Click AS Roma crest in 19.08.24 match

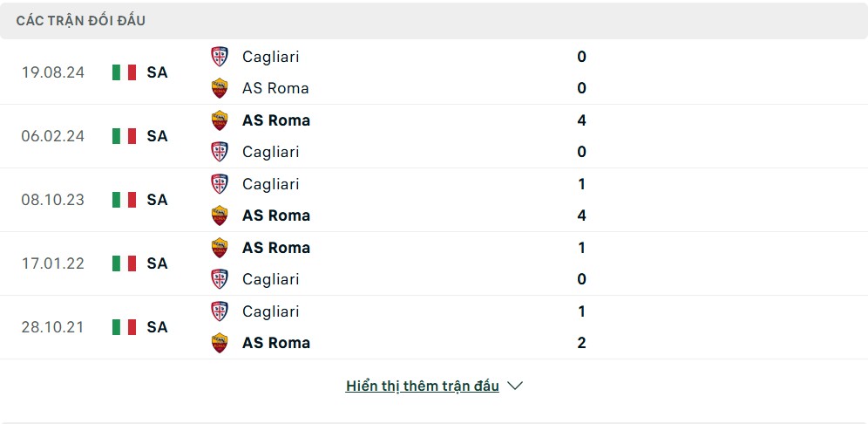(220, 88)
